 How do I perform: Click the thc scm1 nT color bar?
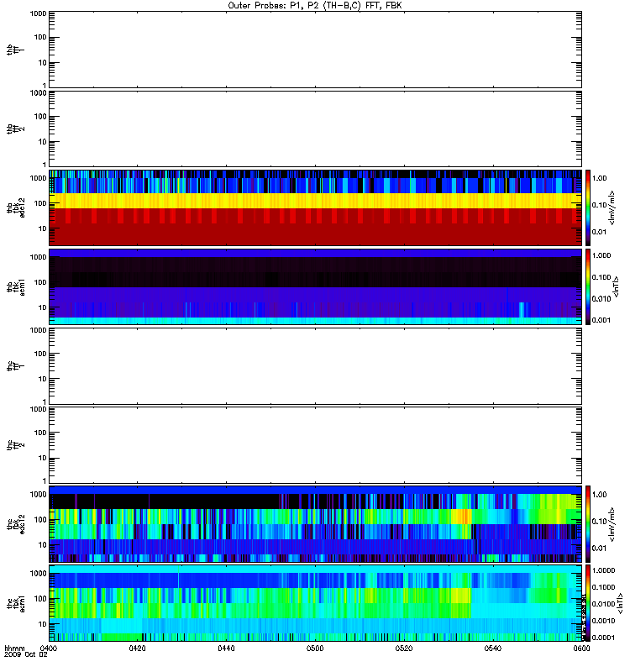(x=590, y=602)
